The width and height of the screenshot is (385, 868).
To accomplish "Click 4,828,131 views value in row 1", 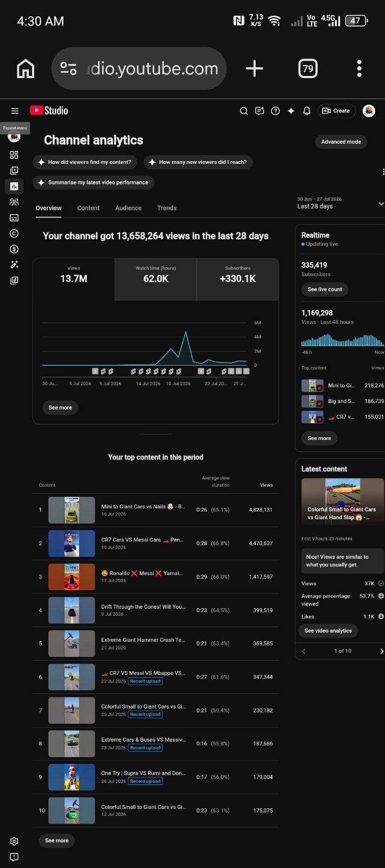I will pyautogui.click(x=261, y=510).
